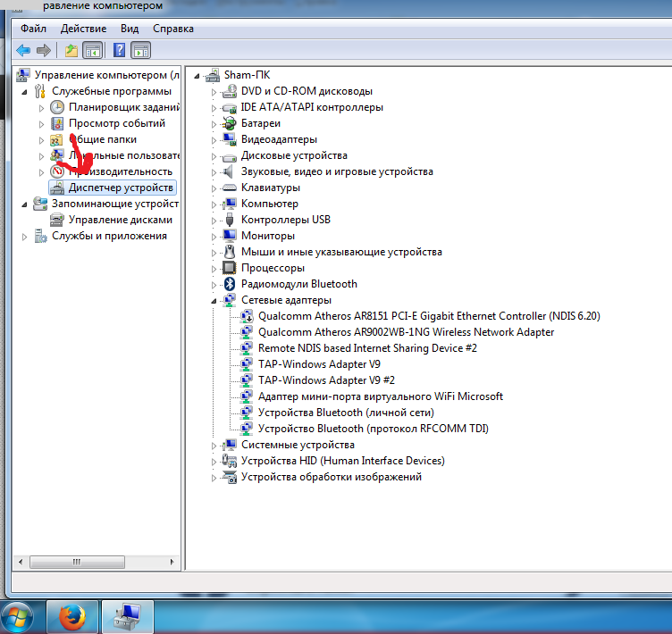
Task: Click the up-one-level folder toolbar icon
Action: point(71,50)
